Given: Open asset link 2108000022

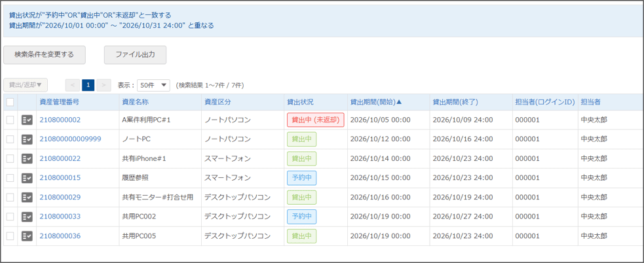Looking at the screenshot, I should click(x=60, y=158).
